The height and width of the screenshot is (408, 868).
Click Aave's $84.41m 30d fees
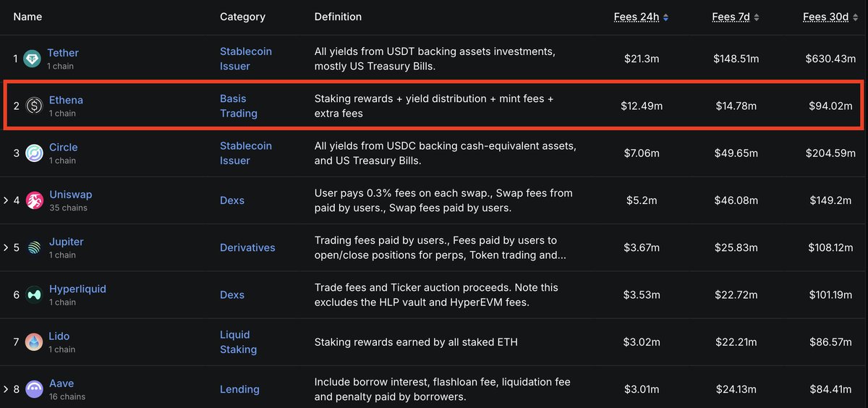[830, 389]
